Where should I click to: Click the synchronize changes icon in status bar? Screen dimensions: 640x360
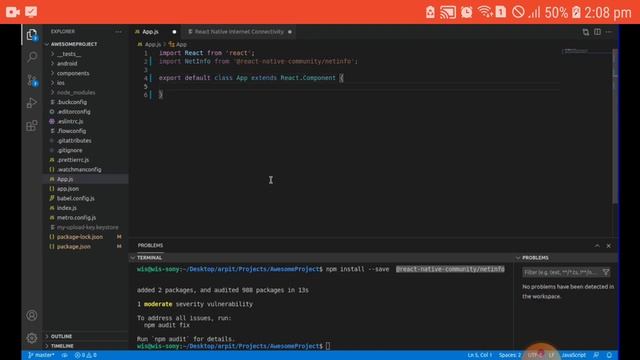point(64,355)
